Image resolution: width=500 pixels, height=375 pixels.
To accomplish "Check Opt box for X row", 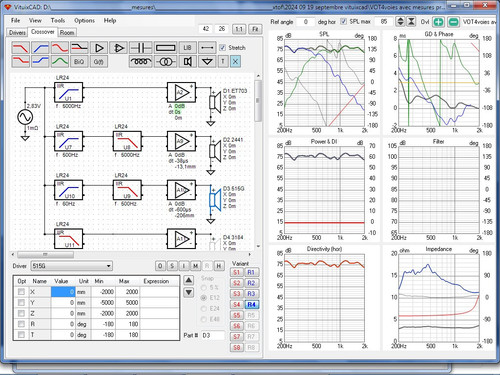I will click(21, 292).
